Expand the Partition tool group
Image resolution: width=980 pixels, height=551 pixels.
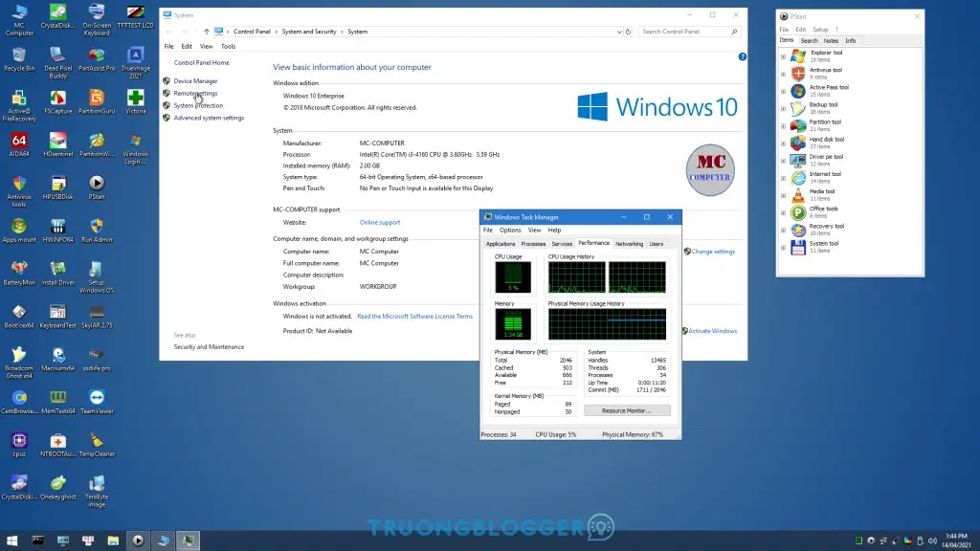pos(783,126)
